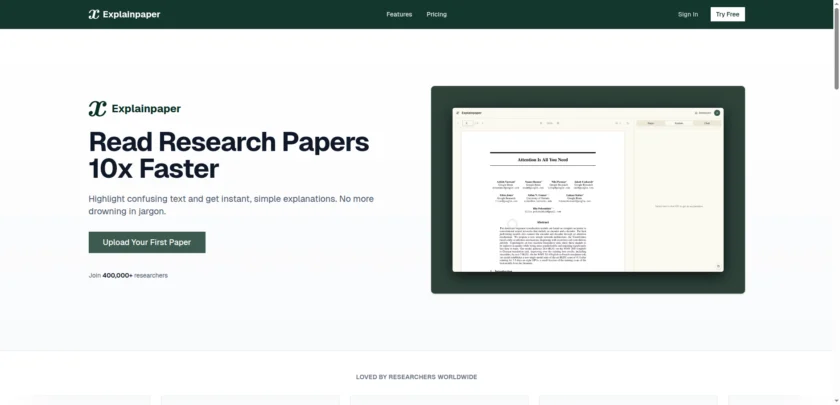Image resolution: width=840 pixels, height=405 pixels.
Task: Open the Features menu link
Action: (x=399, y=14)
